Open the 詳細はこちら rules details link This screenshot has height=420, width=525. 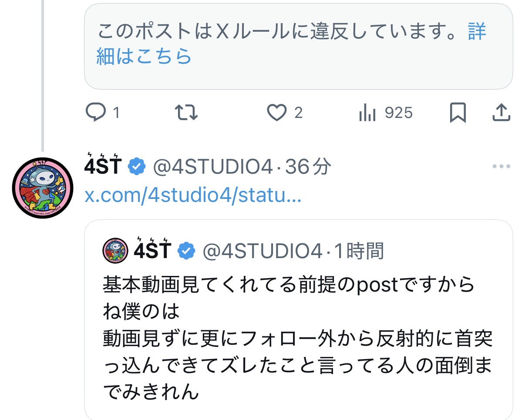tap(144, 57)
